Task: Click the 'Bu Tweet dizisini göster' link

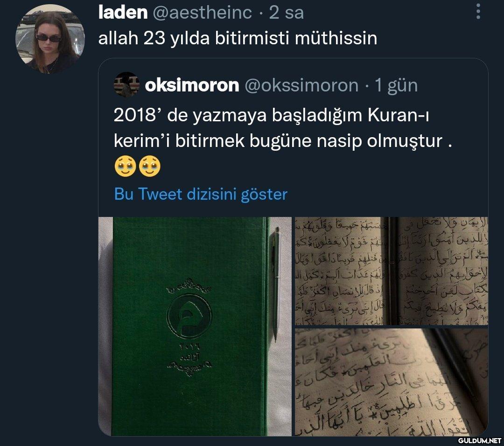Action: [x=201, y=194]
